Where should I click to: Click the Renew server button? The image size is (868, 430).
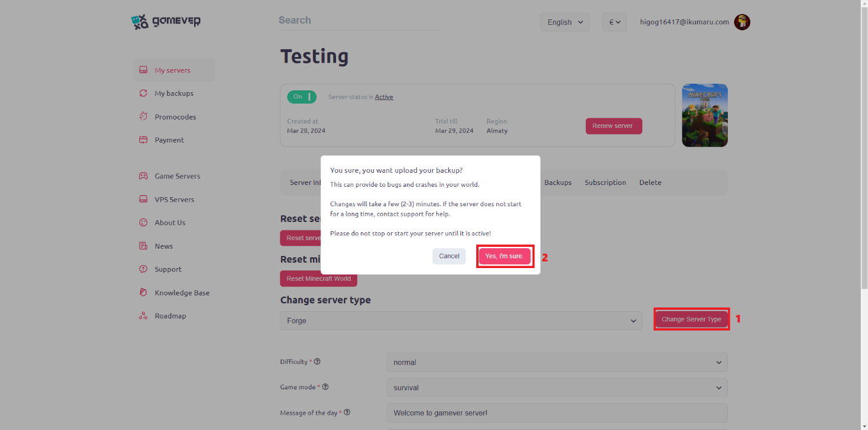pos(613,126)
